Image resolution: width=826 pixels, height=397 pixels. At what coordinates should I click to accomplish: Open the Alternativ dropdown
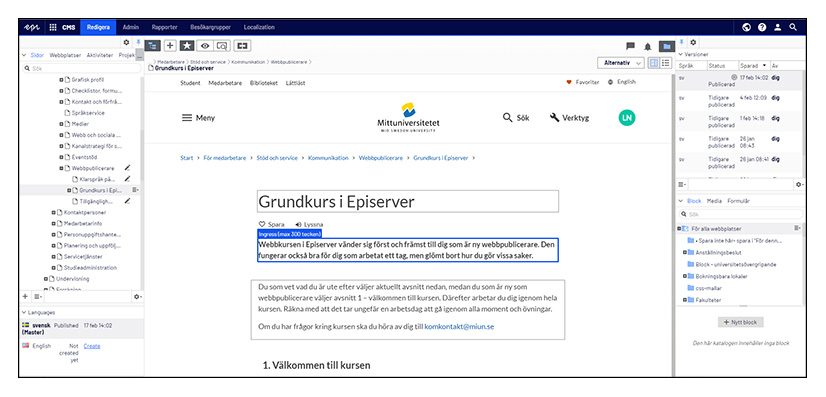(621, 63)
